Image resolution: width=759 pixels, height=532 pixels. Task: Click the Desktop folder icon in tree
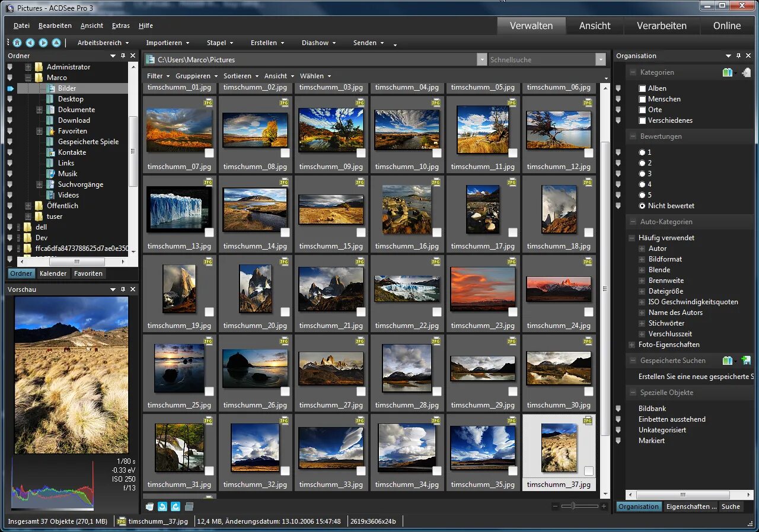[x=51, y=99]
